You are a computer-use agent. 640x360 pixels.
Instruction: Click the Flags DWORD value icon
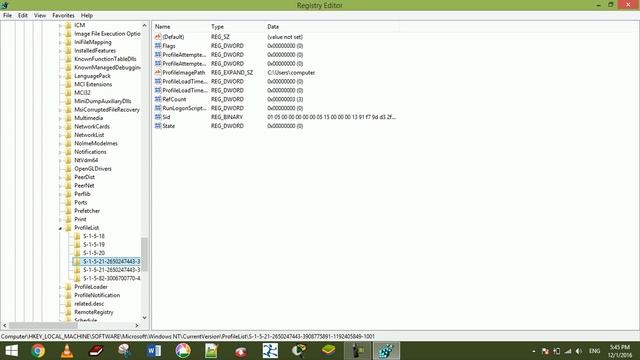tap(158, 46)
